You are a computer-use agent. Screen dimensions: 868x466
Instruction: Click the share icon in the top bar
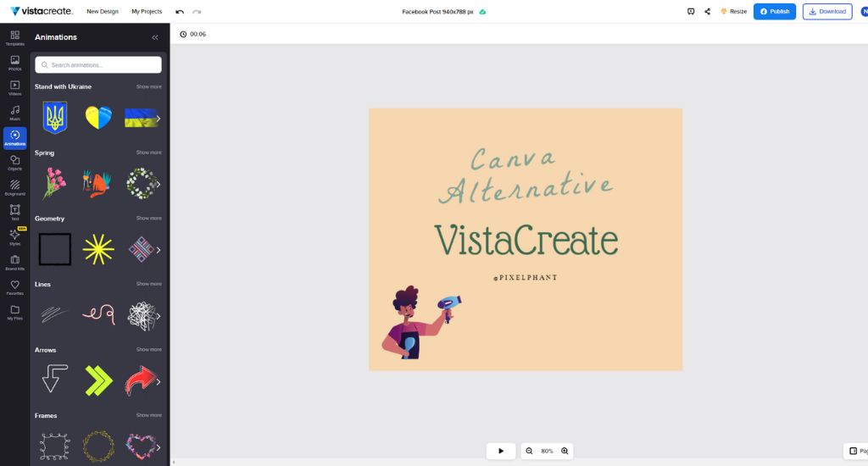[707, 12]
